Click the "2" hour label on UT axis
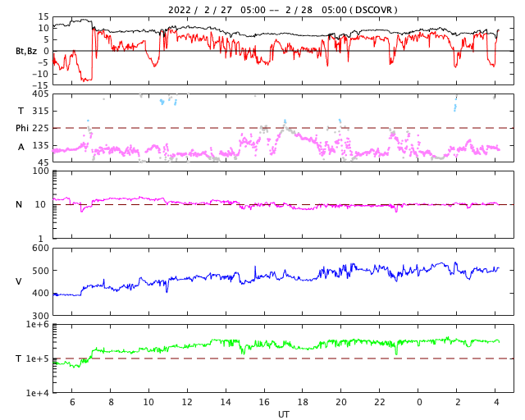525x420 pixels. click(458, 402)
